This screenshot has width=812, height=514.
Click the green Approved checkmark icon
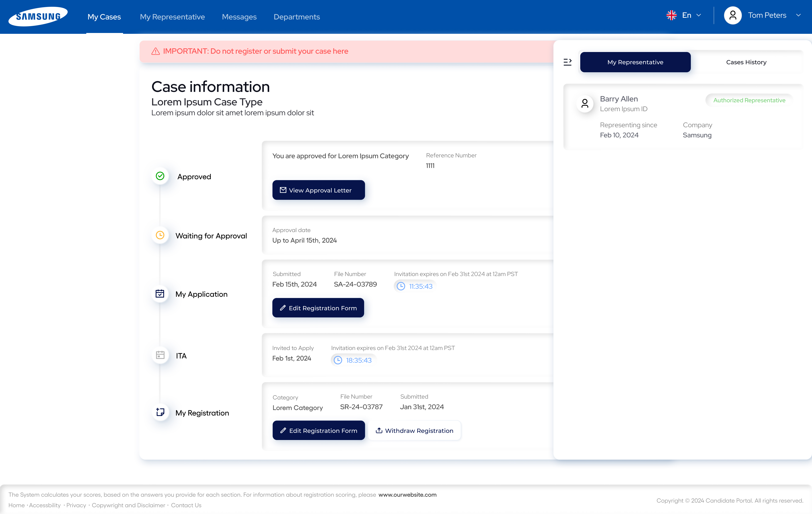160,176
